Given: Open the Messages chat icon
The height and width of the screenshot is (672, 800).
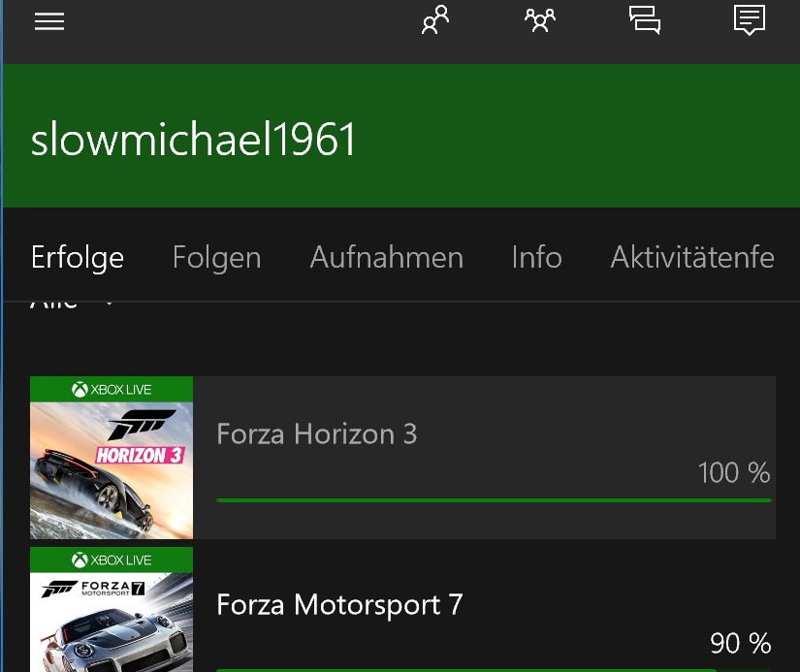Looking at the screenshot, I should (x=645, y=20).
